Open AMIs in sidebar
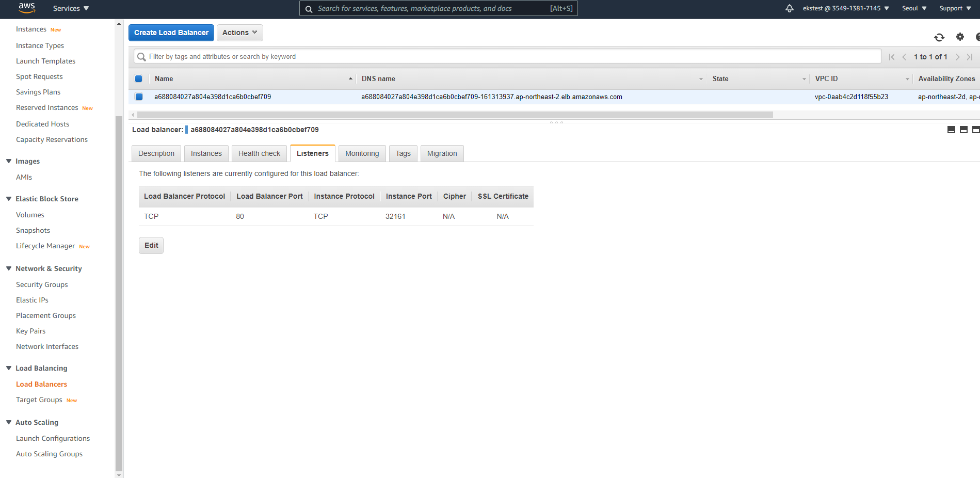 tap(24, 177)
